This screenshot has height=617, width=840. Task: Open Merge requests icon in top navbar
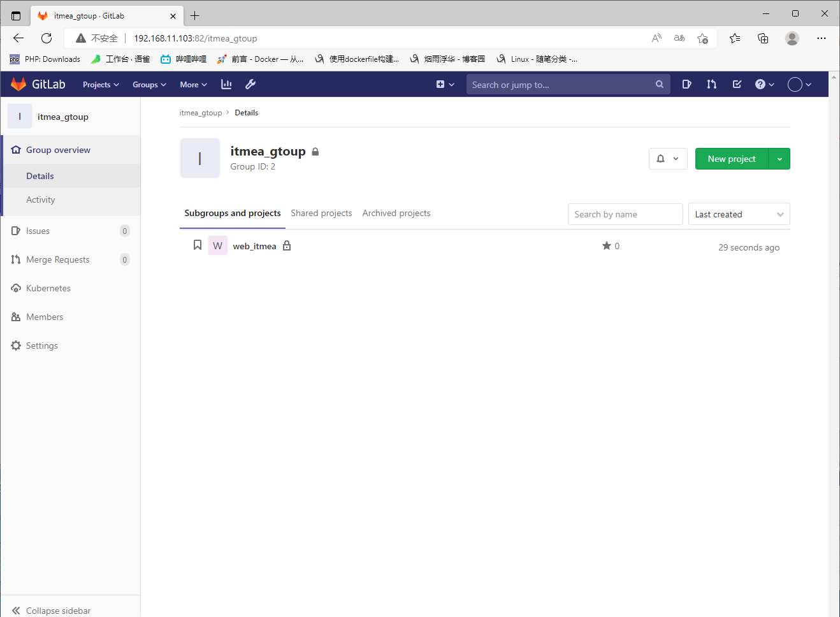click(712, 84)
